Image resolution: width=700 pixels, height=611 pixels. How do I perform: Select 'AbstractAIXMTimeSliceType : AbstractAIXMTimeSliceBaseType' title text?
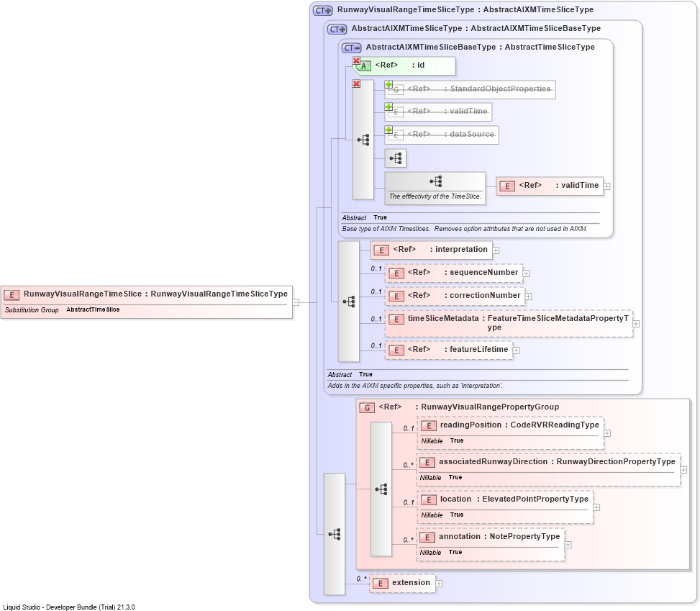(476, 29)
